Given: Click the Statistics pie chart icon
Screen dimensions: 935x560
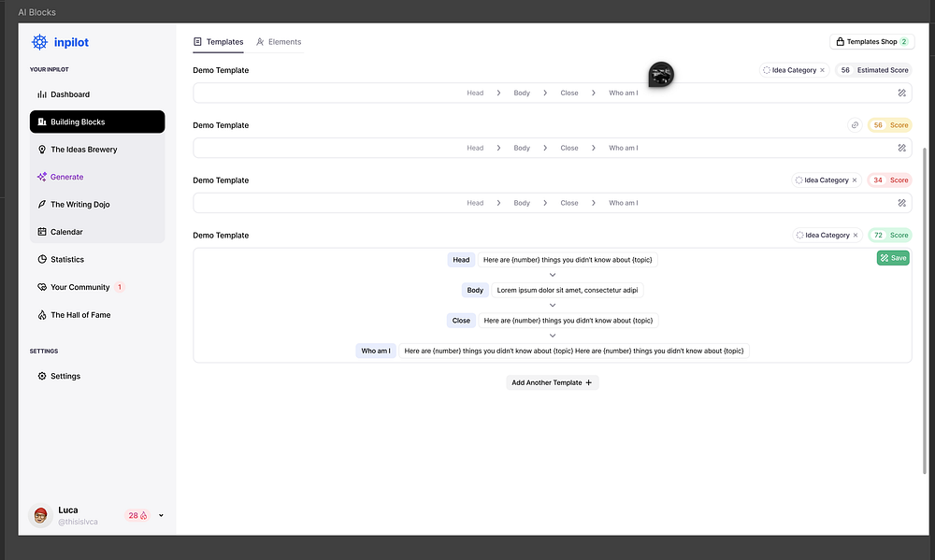Looking at the screenshot, I should pyautogui.click(x=42, y=259).
